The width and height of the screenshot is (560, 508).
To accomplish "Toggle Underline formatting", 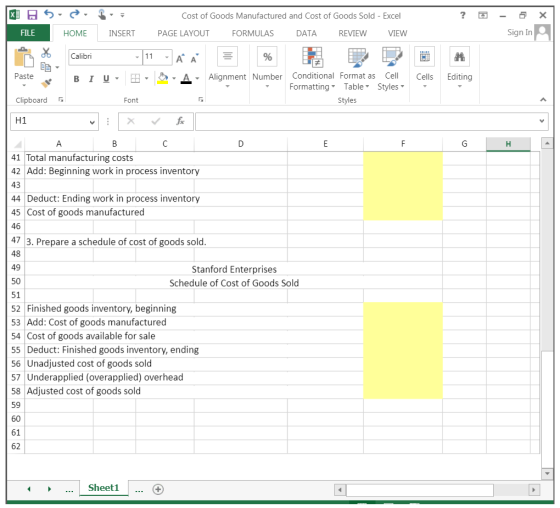I will (x=106, y=79).
